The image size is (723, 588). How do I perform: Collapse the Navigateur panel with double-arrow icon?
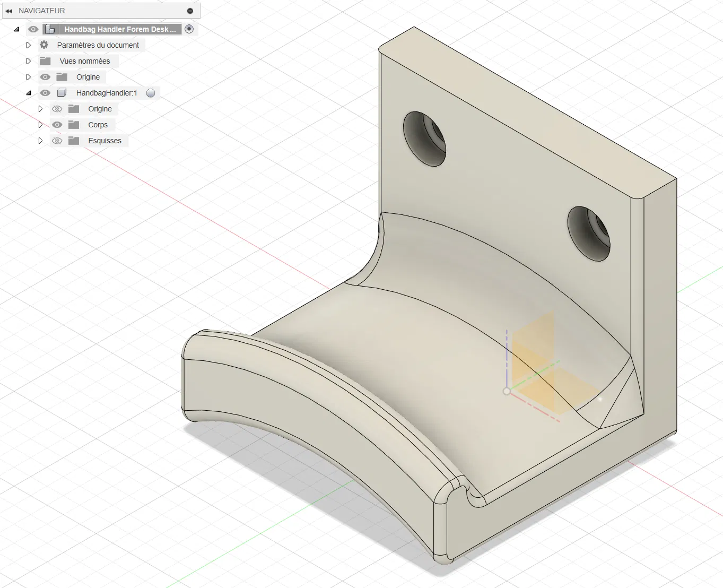pyautogui.click(x=9, y=11)
